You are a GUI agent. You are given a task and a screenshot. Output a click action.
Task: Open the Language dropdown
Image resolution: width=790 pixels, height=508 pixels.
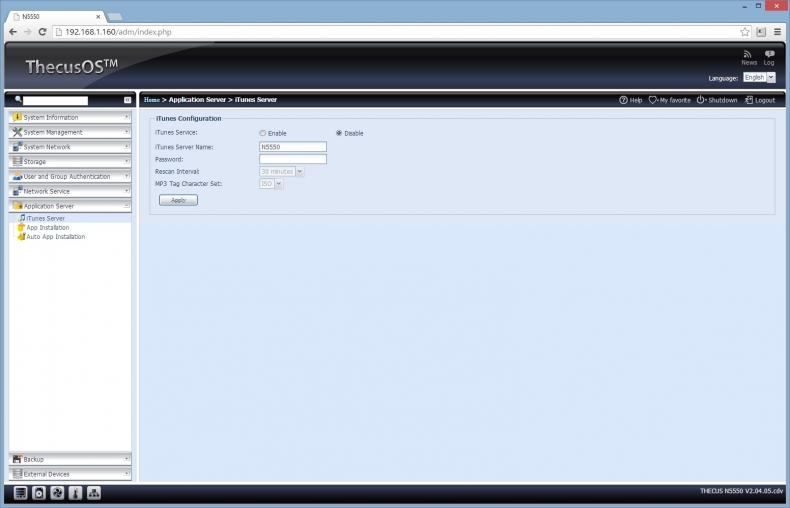pyautogui.click(x=758, y=77)
